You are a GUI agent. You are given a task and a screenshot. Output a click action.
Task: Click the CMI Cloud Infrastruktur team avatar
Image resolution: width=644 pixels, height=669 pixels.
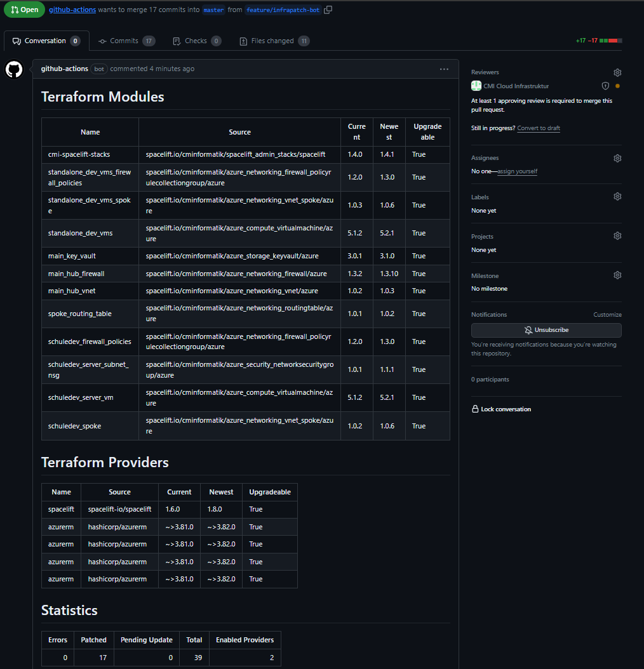(476, 86)
